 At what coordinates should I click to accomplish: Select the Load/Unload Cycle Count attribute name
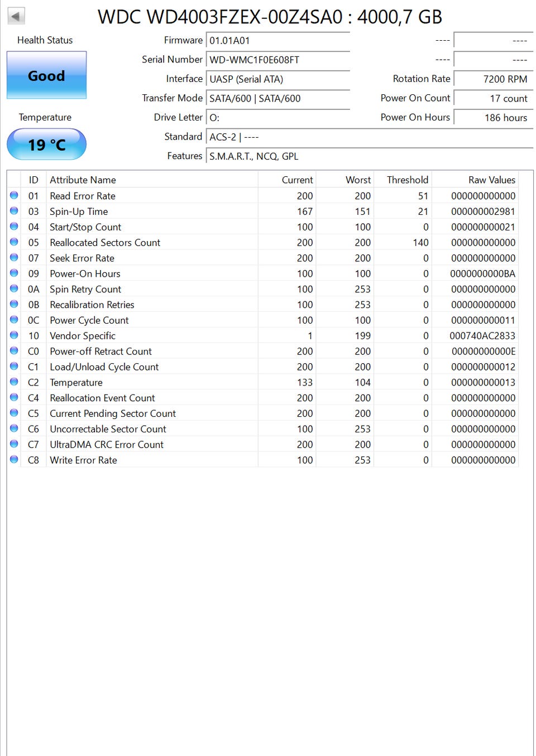tap(104, 367)
